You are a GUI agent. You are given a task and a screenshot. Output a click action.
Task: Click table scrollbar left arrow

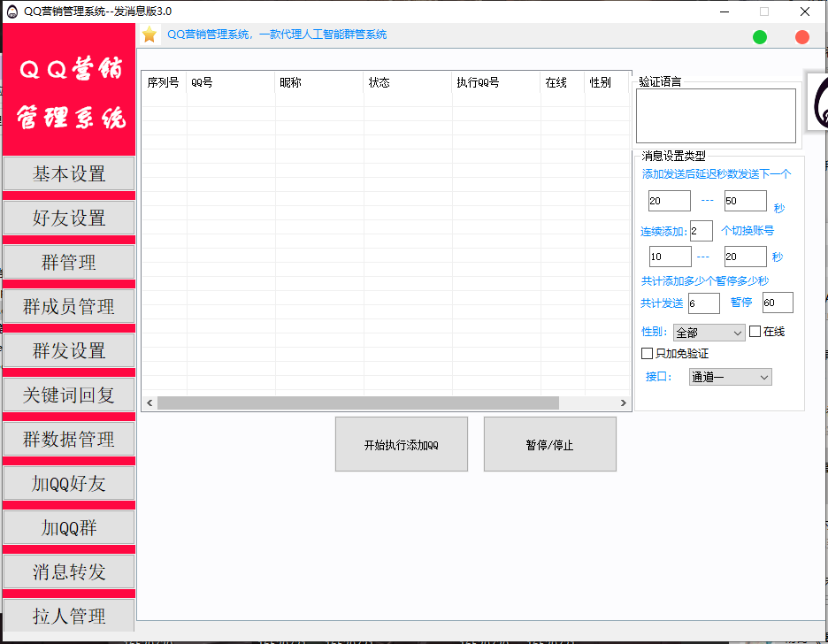[x=149, y=403]
